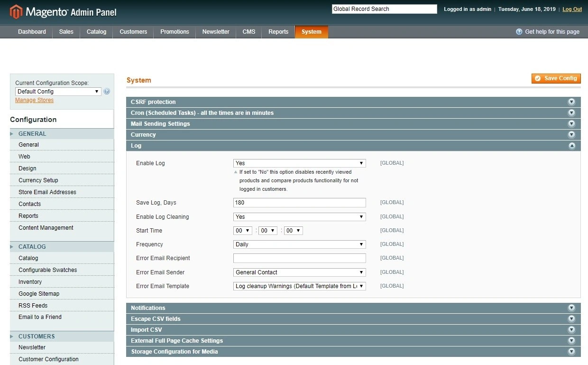Open "Get help for this page"
This screenshot has height=365, width=588.
tap(548, 31)
